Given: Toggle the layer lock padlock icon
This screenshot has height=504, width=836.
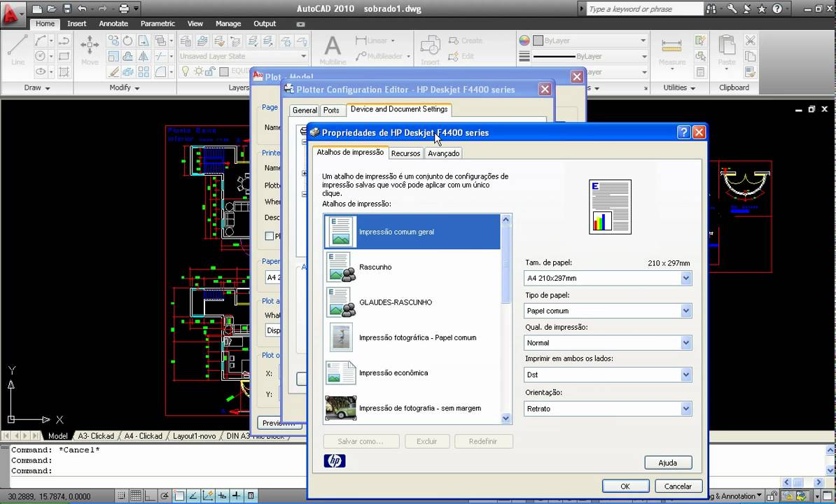Looking at the screenshot, I should [211, 71].
